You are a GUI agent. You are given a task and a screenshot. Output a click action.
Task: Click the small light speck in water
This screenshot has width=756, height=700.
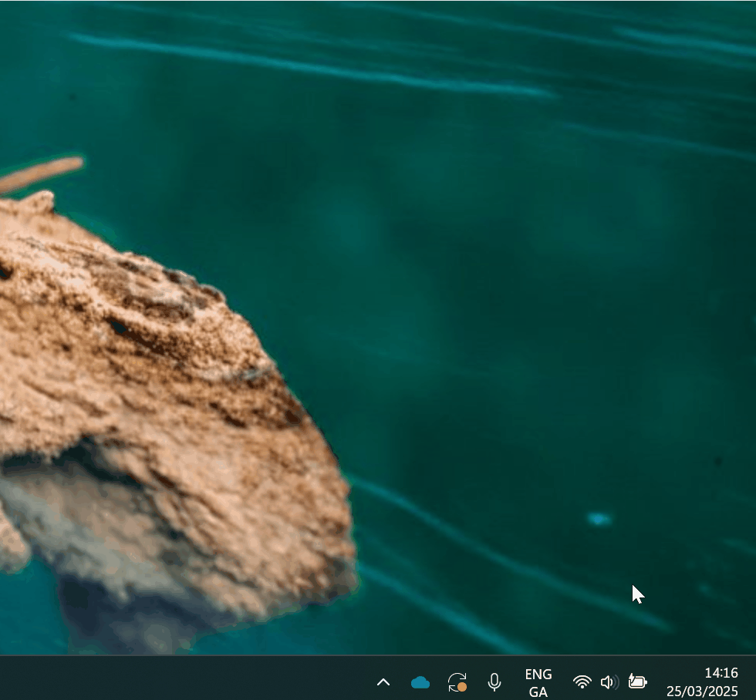(x=599, y=519)
